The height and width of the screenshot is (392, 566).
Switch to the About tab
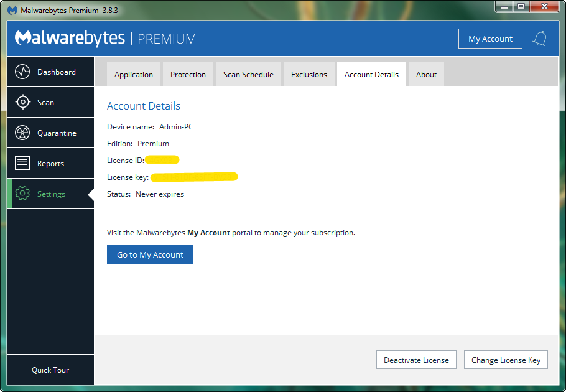[x=426, y=75]
